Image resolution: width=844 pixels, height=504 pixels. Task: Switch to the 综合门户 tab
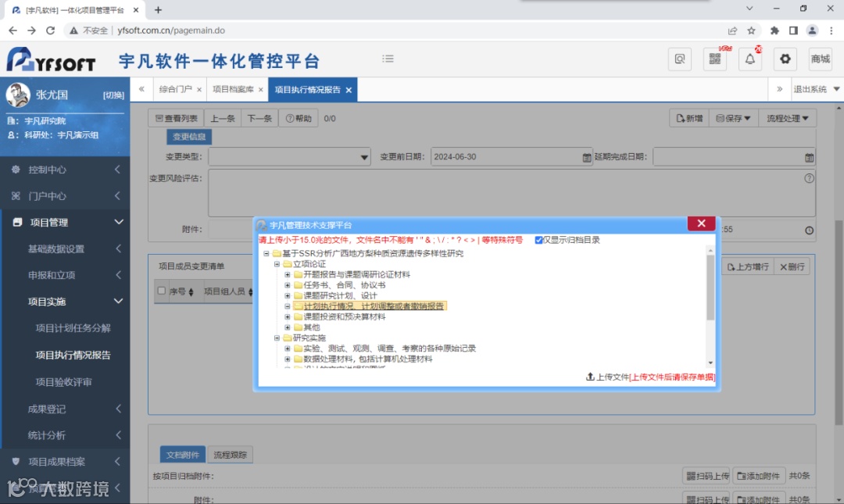tap(176, 89)
